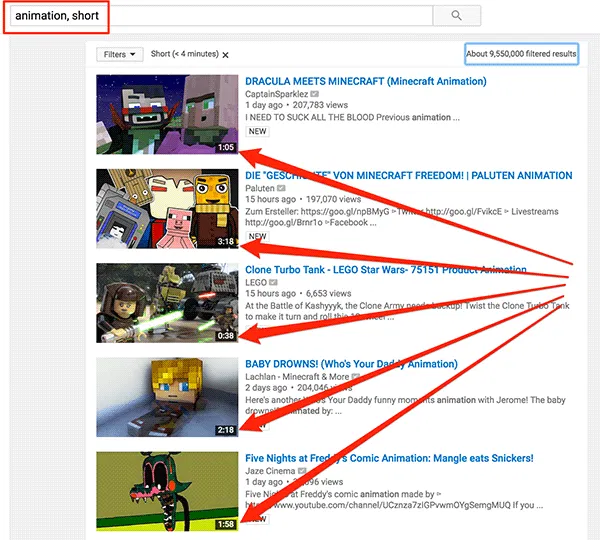Select 'Here's another Who's Your Daddy' description
The width and height of the screenshot is (600, 540).
[x=405, y=405]
